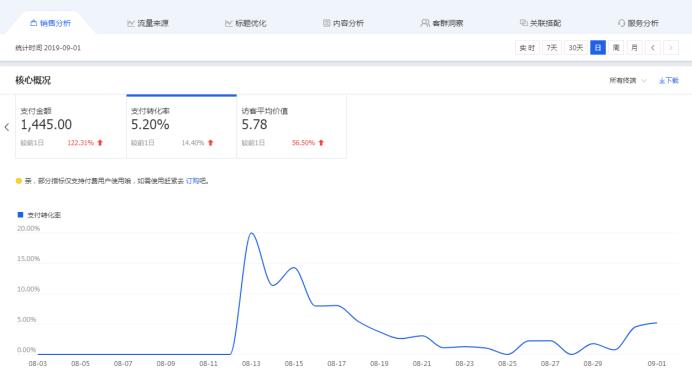Select the 支付转化率 5.20% card
Screen dimensions: 692x372
181,126
